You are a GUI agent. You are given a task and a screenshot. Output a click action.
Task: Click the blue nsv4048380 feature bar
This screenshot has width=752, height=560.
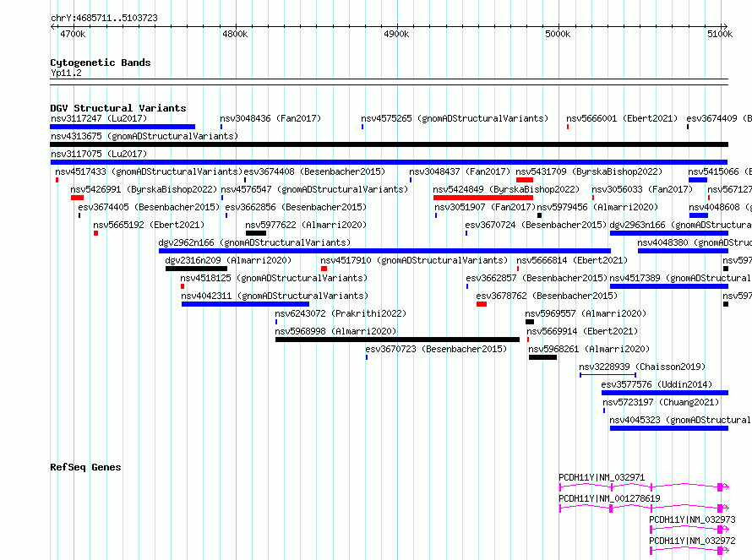click(683, 251)
